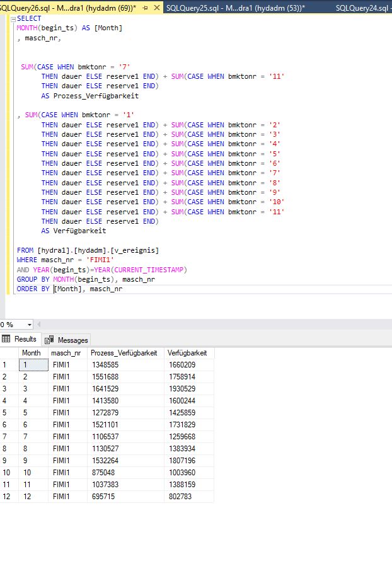Image resolution: width=392 pixels, height=583 pixels.
Task: Switch to the SQLQuery24.sql tab
Action: [x=363, y=8]
